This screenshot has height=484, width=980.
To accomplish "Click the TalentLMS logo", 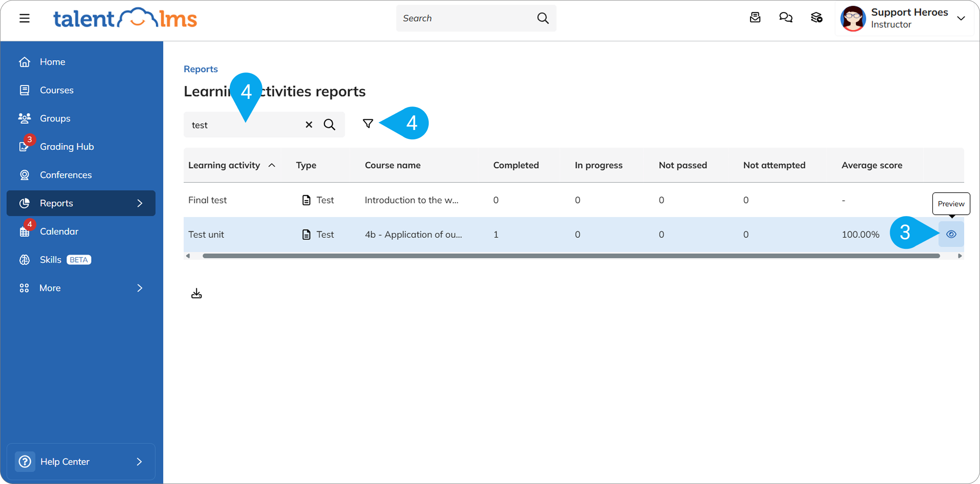I will pyautogui.click(x=125, y=18).
